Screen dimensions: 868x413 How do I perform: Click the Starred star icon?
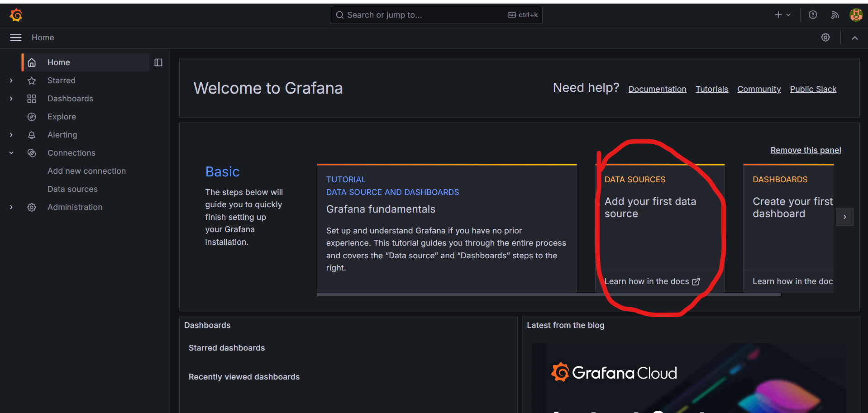tap(32, 81)
